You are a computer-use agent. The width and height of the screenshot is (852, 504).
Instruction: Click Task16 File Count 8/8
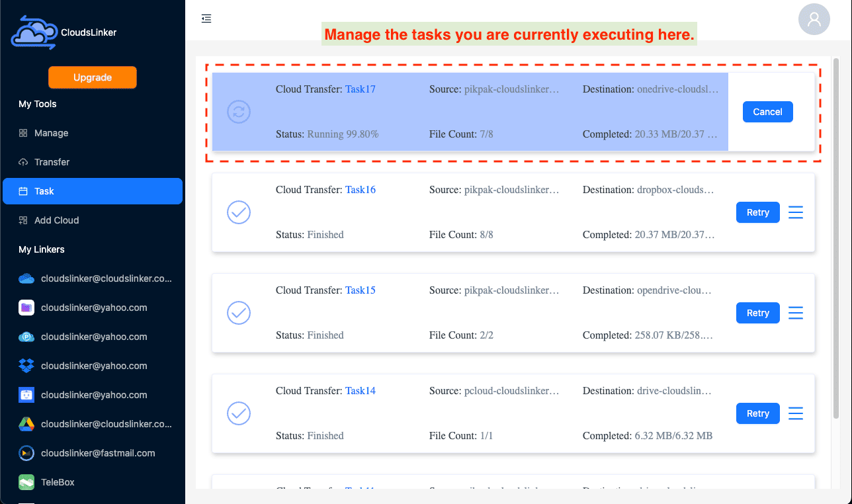[x=461, y=235]
